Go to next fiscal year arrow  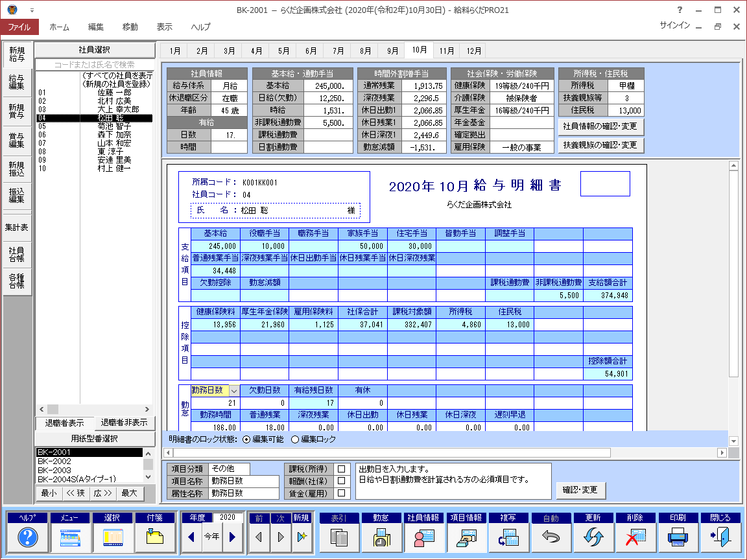tap(233, 537)
